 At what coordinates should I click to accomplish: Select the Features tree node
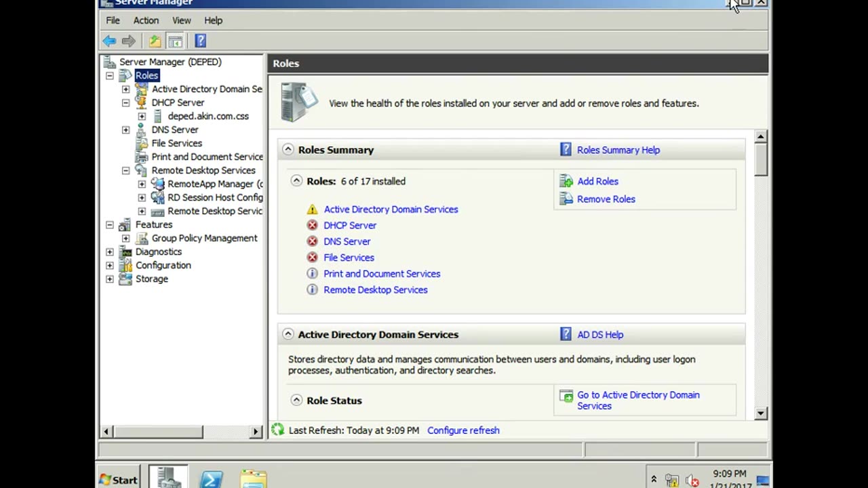pos(154,224)
